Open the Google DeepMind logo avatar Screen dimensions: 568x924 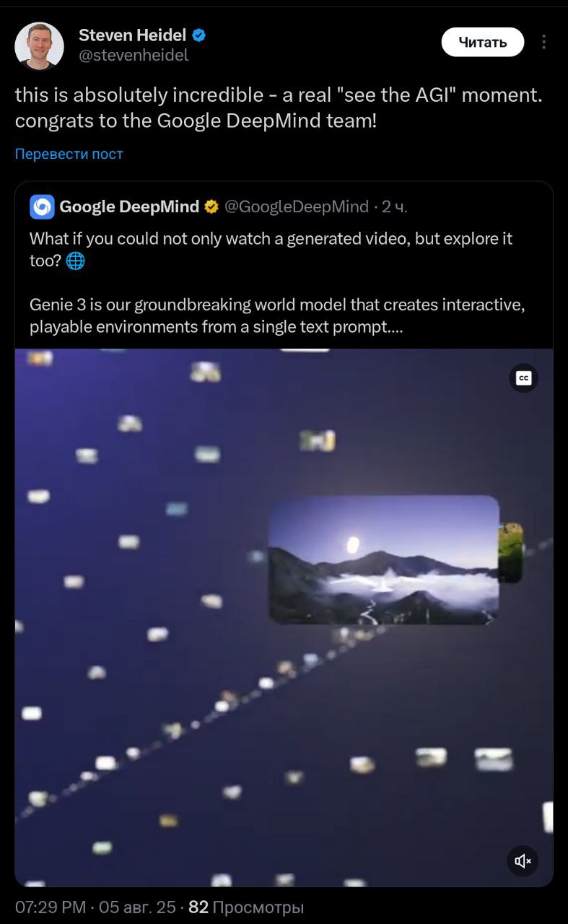click(x=42, y=207)
